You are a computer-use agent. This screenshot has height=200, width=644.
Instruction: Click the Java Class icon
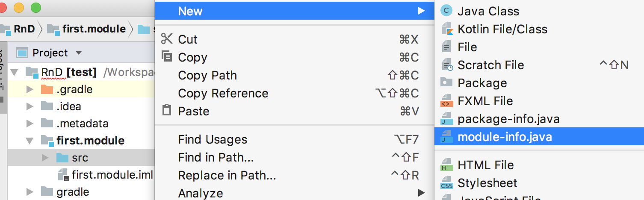[446, 11]
